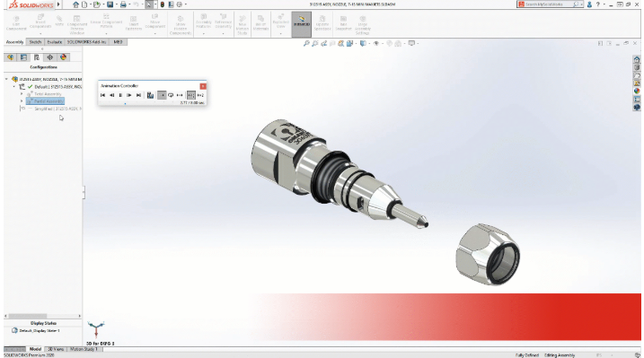Toggle half-speed playback button
This screenshot has height=358, width=644.
[x=191, y=95]
